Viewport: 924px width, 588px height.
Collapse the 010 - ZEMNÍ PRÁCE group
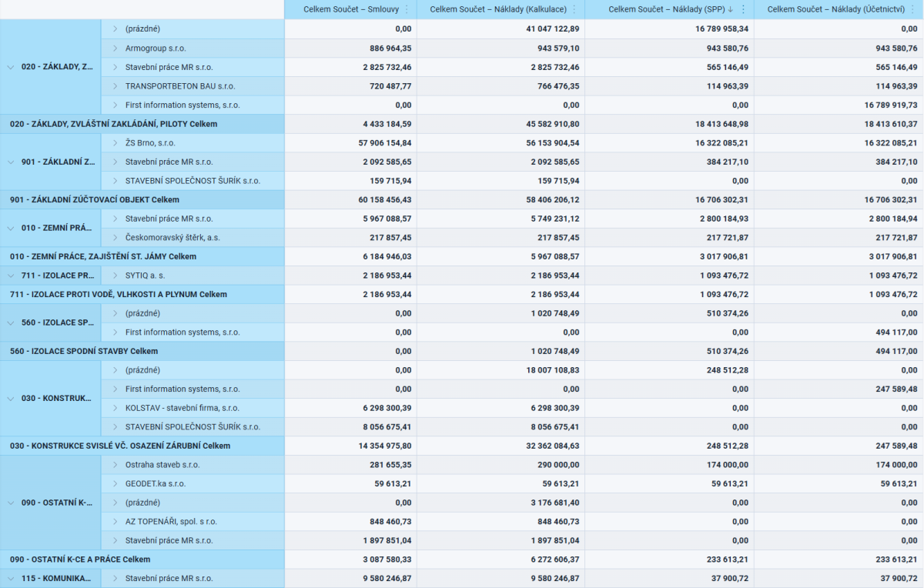click(x=11, y=228)
